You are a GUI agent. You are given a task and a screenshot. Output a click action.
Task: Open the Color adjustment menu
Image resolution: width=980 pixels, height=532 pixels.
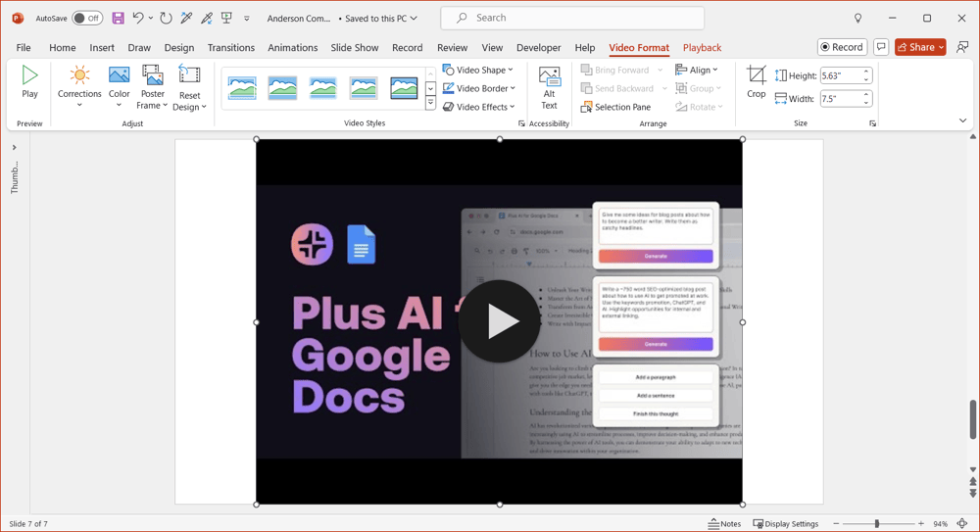(x=119, y=87)
